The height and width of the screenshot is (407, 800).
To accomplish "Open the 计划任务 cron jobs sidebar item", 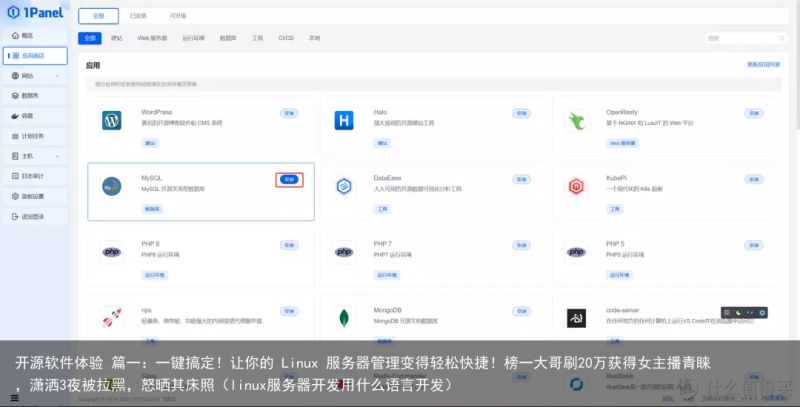I will click(35, 136).
